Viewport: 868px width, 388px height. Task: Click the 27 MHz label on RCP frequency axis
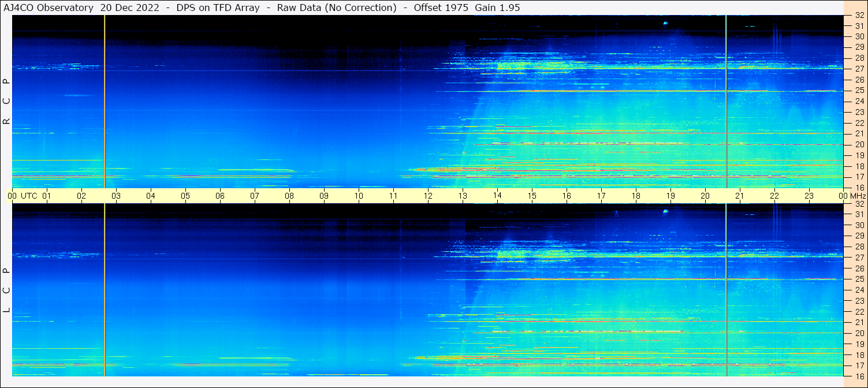(x=859, y=69)
